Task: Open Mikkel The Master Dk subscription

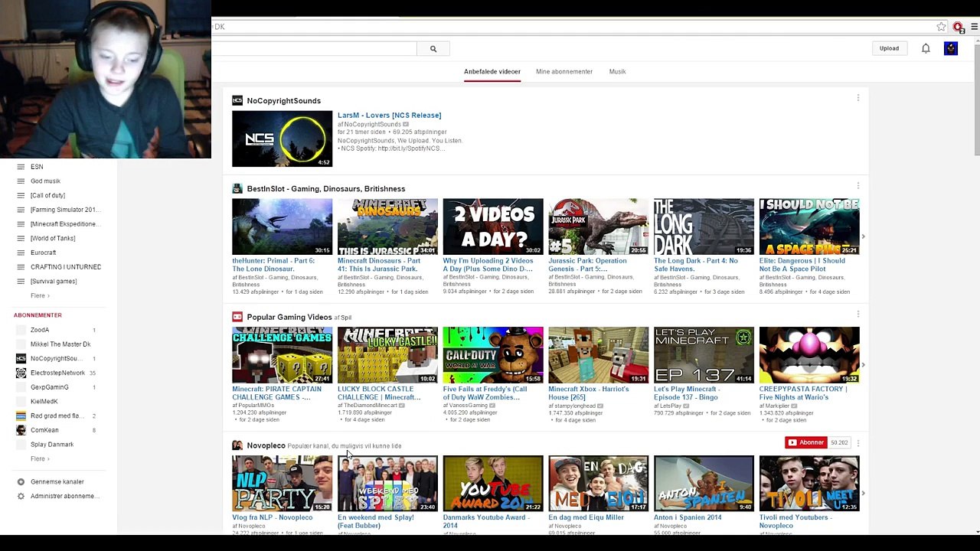Action: click(x=60, y=344)
